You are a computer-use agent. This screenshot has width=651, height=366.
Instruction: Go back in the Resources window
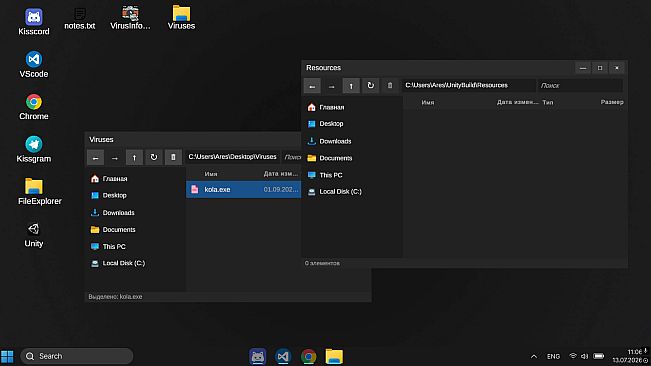pyautogui.click(x=312, y=86)
